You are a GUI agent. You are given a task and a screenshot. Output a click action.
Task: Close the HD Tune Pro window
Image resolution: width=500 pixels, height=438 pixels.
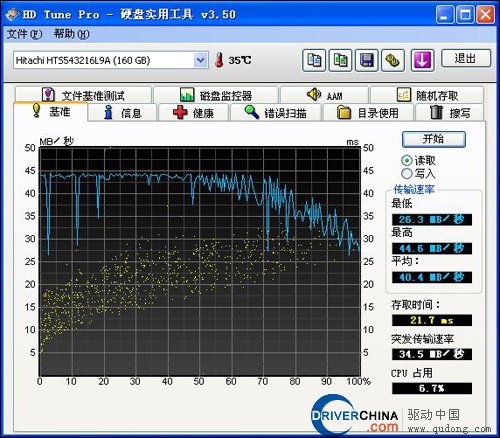pyautogui.click(x=485, y=14)
